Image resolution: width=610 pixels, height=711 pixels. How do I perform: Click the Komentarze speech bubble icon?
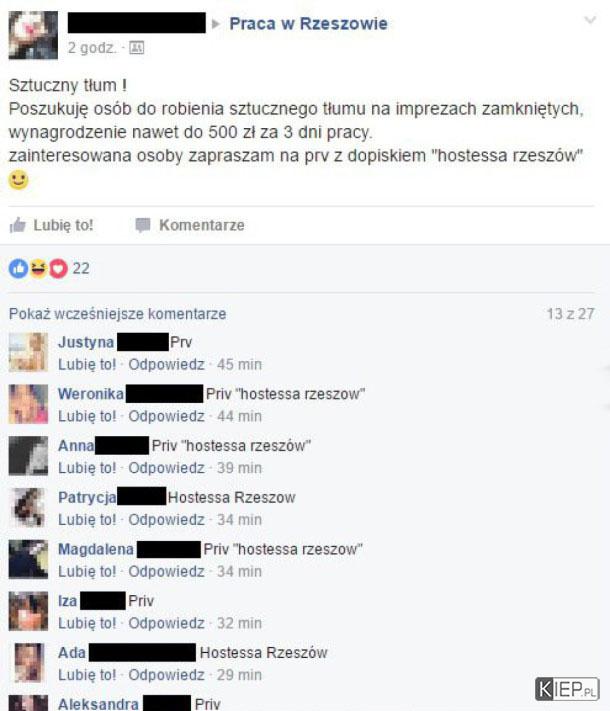143,225
